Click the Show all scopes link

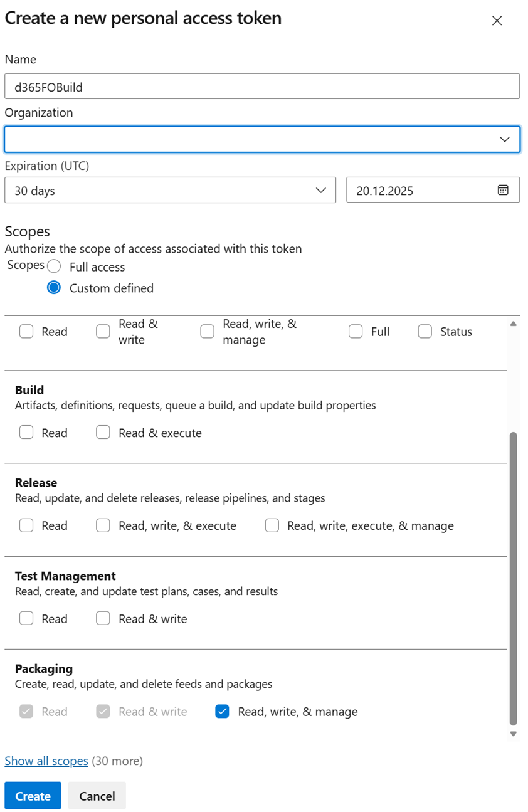click(x=46, y=761)
